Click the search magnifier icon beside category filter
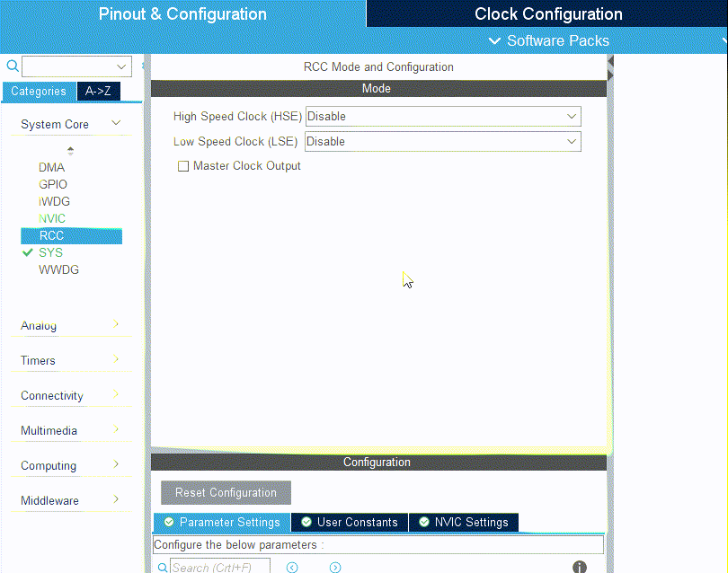This screenshot has height=573, width=728. click(13, 66)
